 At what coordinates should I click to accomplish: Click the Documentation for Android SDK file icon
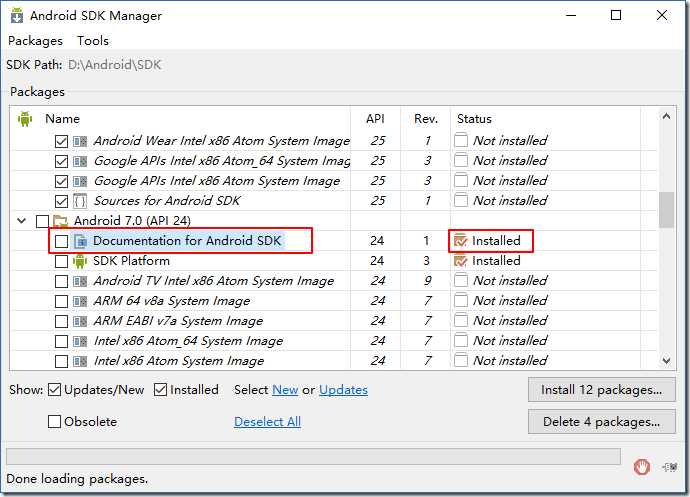tap(80, 241)
